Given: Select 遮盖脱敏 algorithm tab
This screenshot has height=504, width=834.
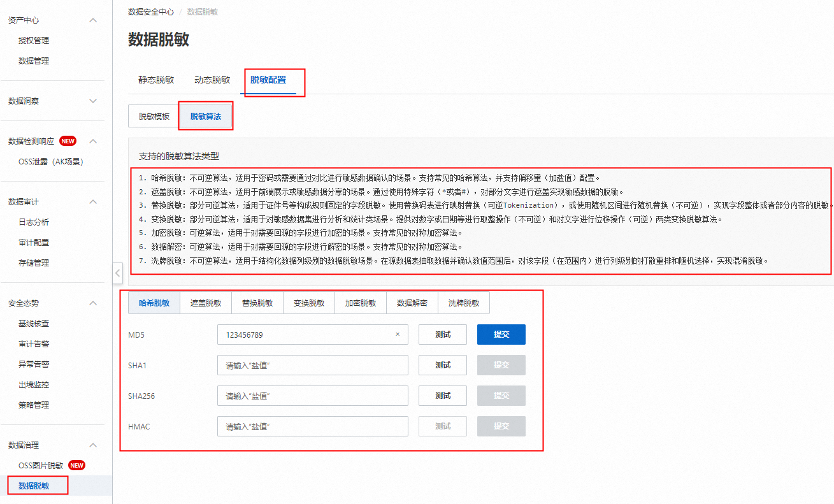Looking at the screenshot, I should click(206, 303).
